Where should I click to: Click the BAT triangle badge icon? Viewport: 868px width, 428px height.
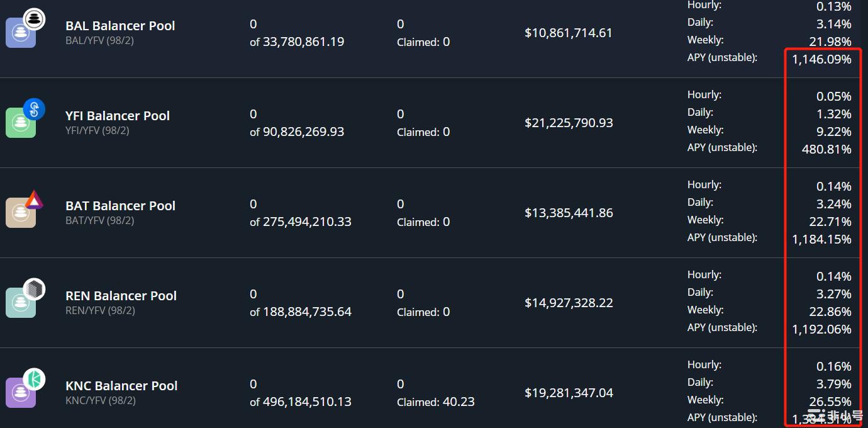(34, 200)
